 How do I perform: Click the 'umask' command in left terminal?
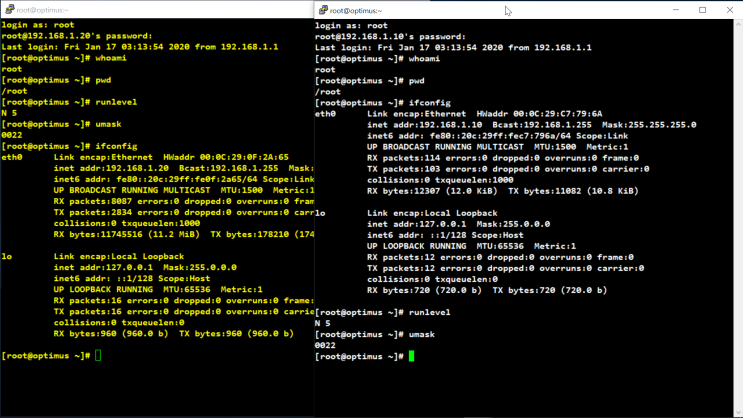coord(109,124)
